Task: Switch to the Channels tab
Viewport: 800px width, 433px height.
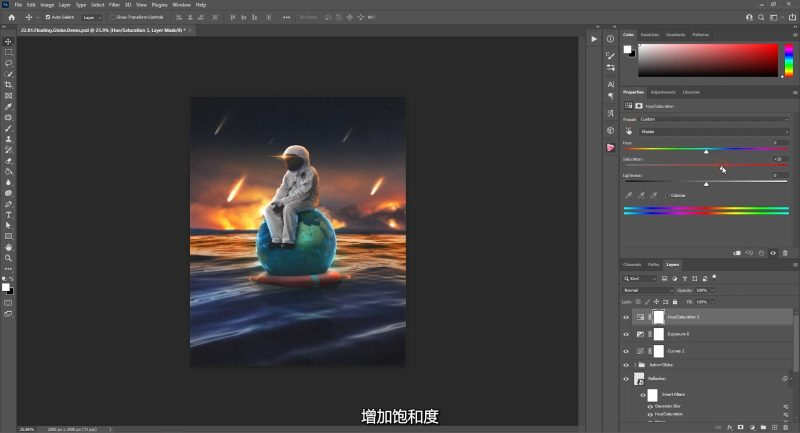Action: pos(632,265)
